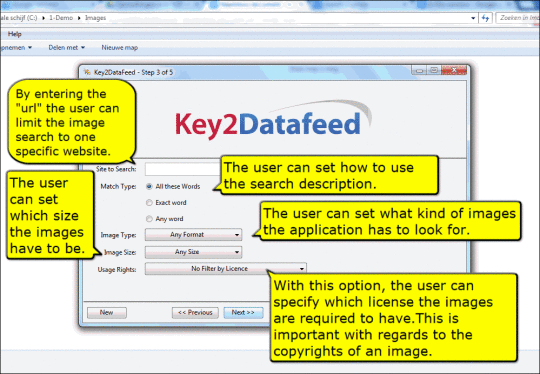This screenshot has width=540, height=374.
Task: Select the All these Words radio button
Action: click(149, 186)
